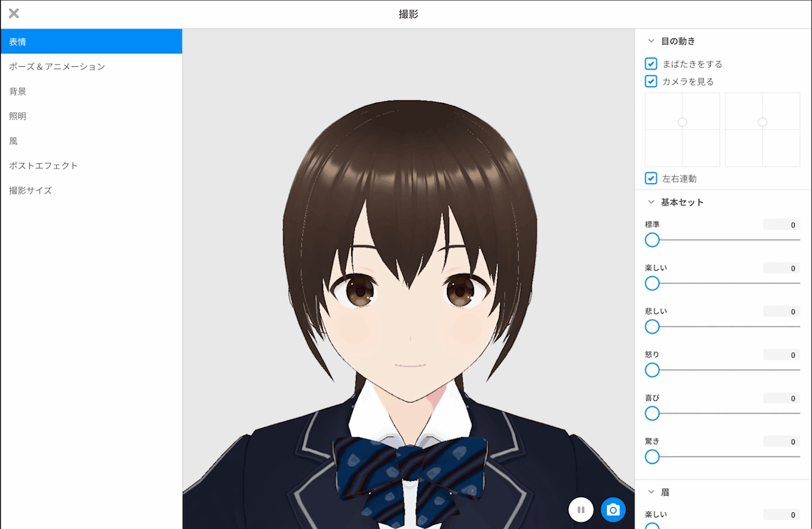This screenshot has height=529, width=812.
Task: Collapse the 目の動き section
Action: (651, 41)
